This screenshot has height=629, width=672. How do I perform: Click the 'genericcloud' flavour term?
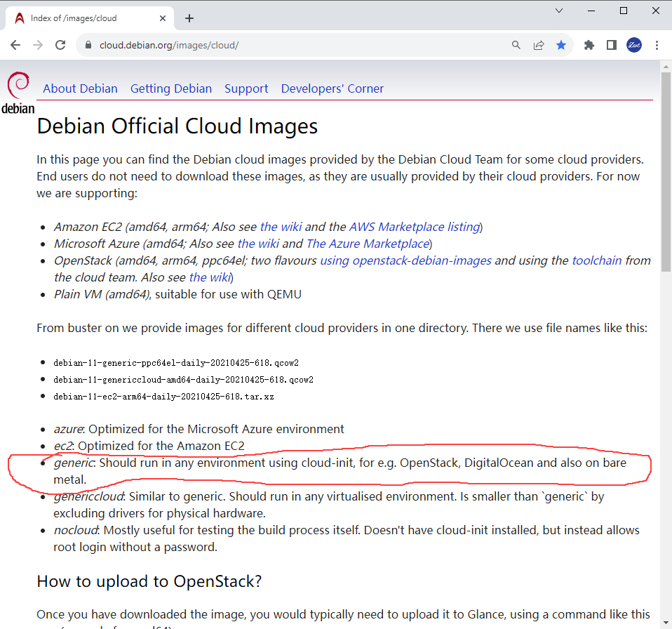88,496
